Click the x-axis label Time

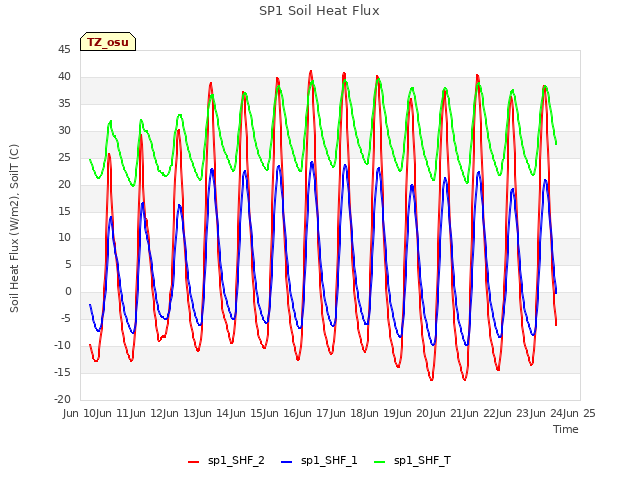point(566,429)
